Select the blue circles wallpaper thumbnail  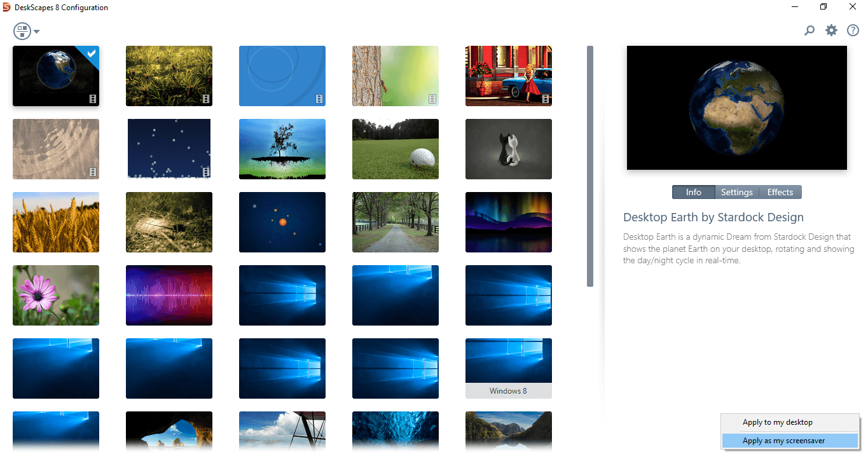(282, 76)
